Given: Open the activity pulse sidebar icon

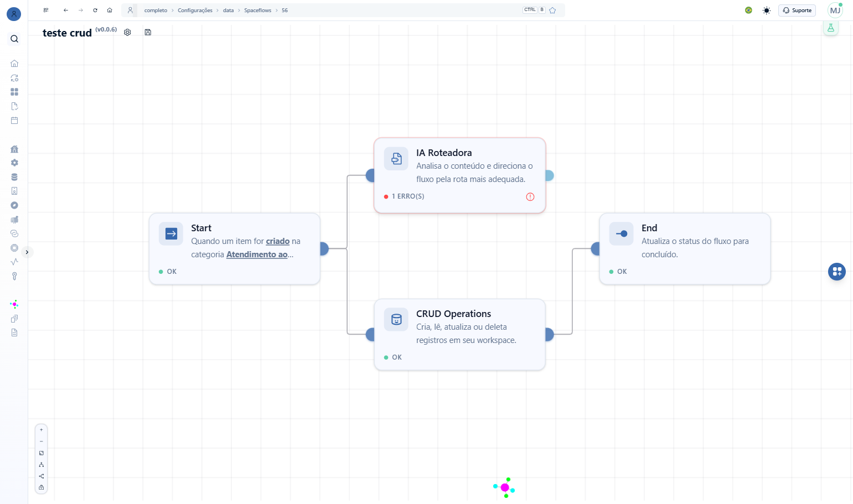Looking at the screenshot, I should [14, 262].
